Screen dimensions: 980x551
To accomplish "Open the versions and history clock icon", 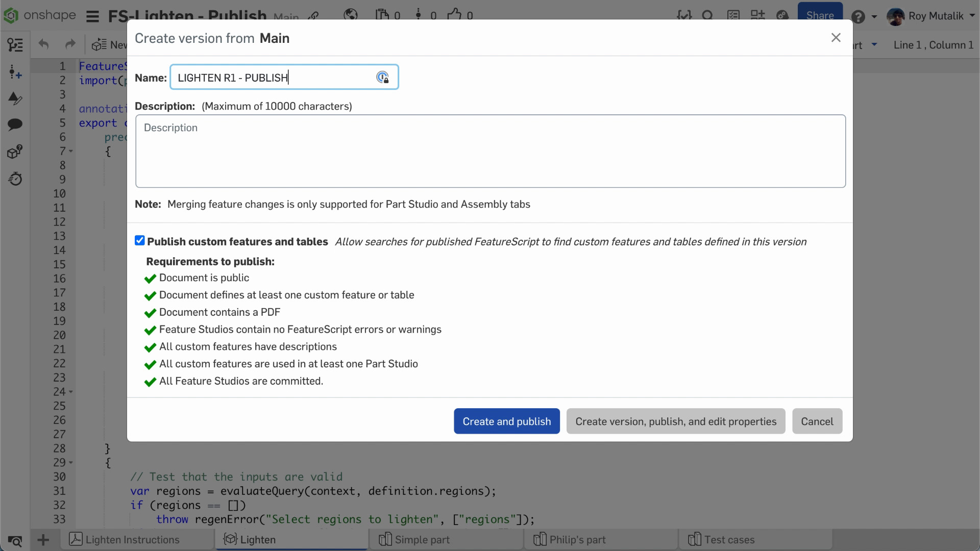I will point(15,179).
